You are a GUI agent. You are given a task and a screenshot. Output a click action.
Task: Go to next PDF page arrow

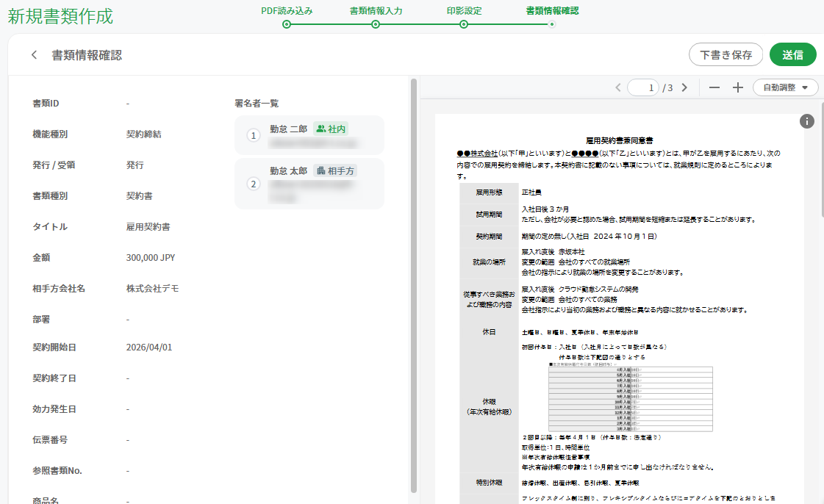coord(684,87)
